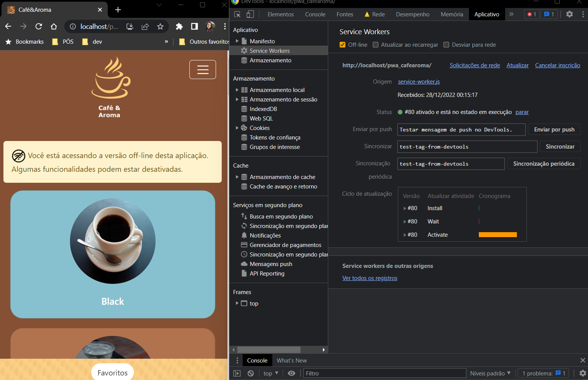Click the Enviar por push button
588x380 pixels.
coord(554,129)
